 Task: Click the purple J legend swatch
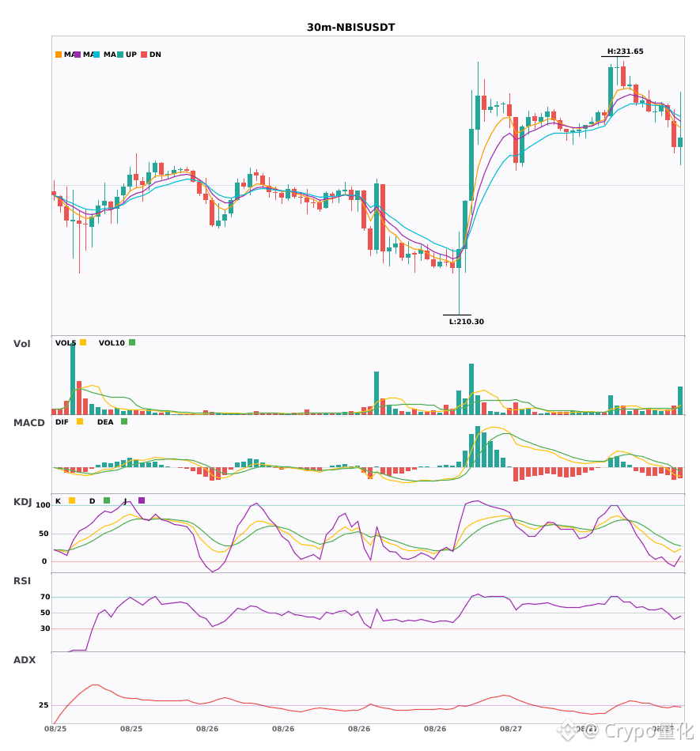click(x=142, y=500)
